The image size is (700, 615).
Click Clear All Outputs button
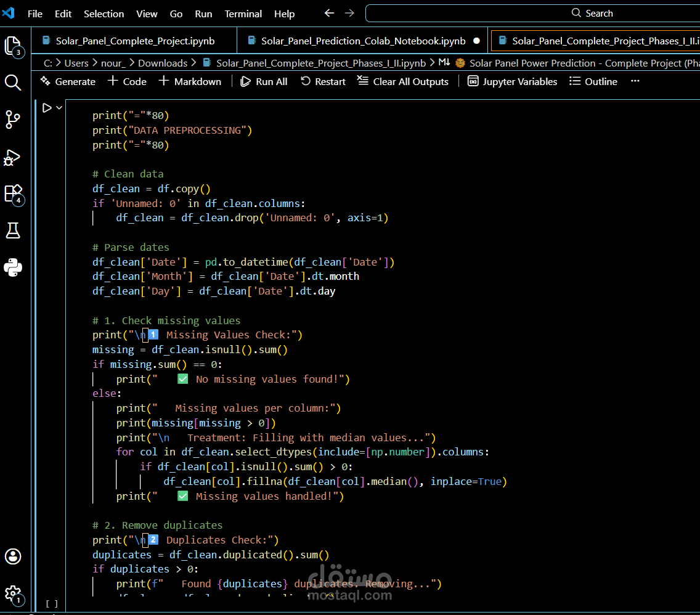point(402,81)
